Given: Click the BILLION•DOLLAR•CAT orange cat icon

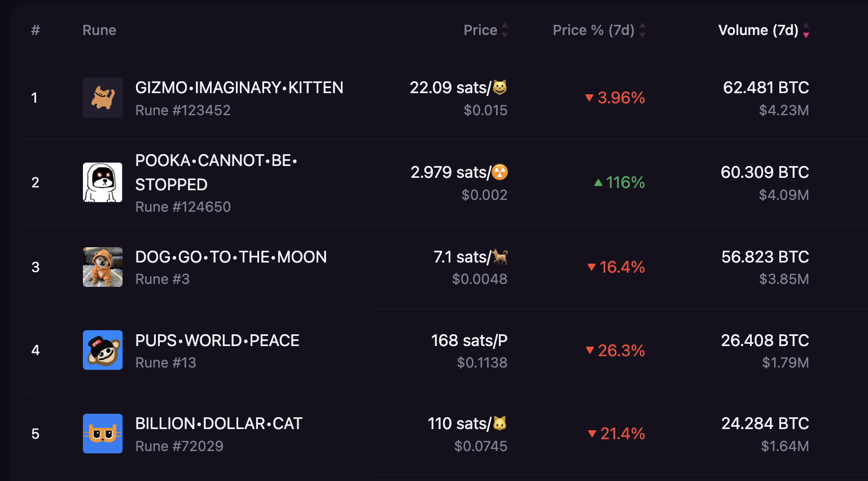Looking at the screenshot, I should [x=103, y=434].
